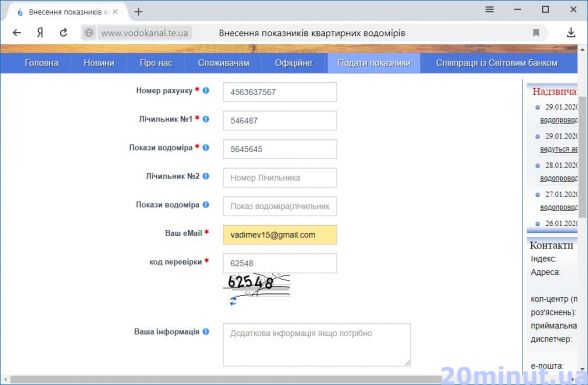Click the horizontal page scrollbar
The width and height of the screenshot is (588, 385).
(225, 380)
